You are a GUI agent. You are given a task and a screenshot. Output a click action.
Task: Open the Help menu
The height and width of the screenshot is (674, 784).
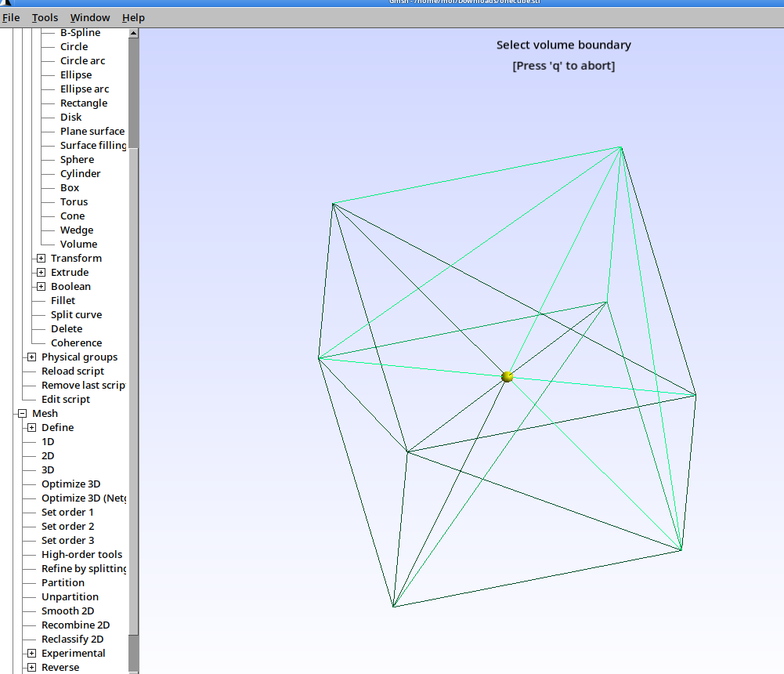coord(133,17)
